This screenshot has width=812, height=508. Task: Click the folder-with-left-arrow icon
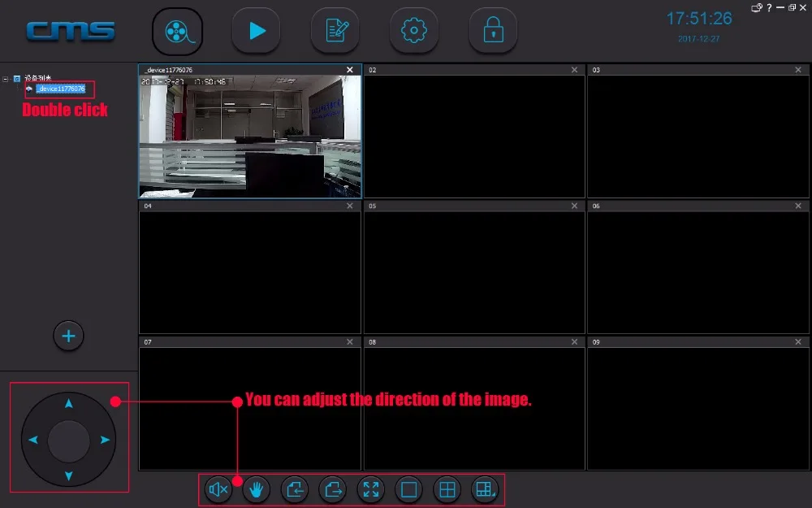tap(295, 488)
